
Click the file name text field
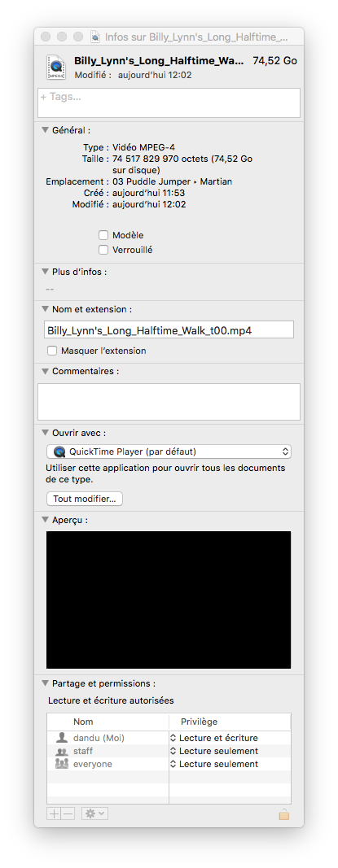coord(169,330)
